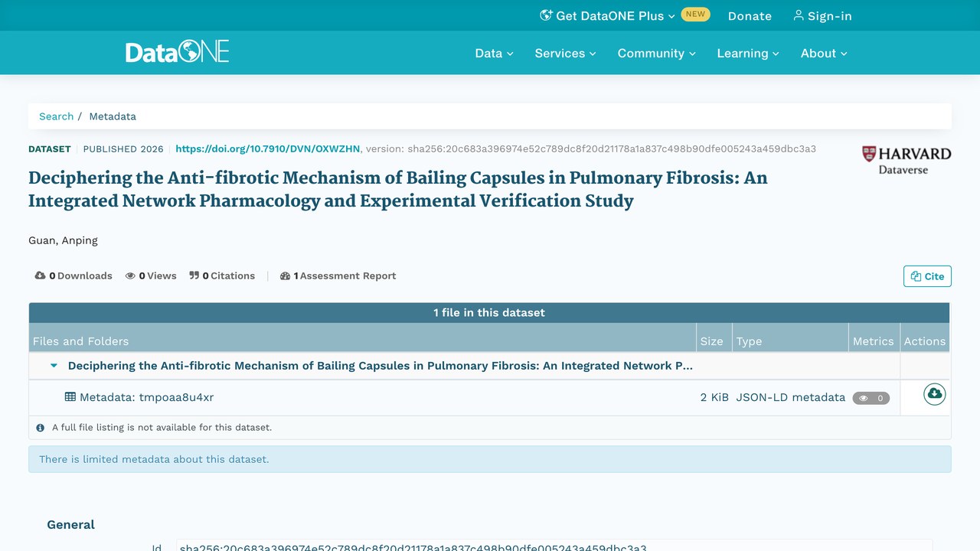Viewport: 980px width, 551px height.
Task: Click the Cite button
Action: point(927,276)
